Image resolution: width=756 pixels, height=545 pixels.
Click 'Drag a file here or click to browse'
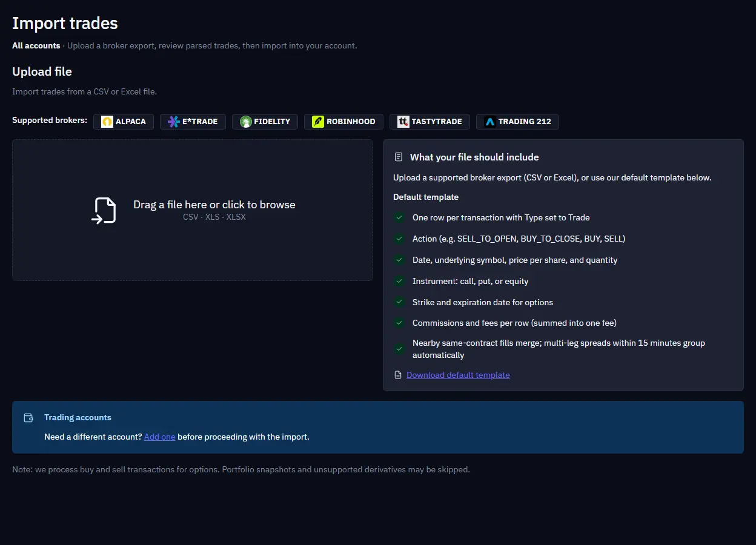[214, 205]
